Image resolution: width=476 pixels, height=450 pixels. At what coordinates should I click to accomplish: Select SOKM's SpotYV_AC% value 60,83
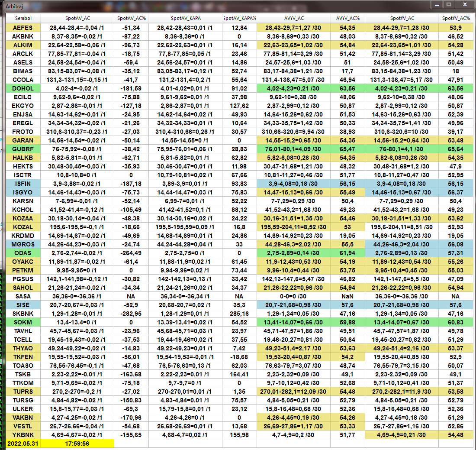pos(456,322)
